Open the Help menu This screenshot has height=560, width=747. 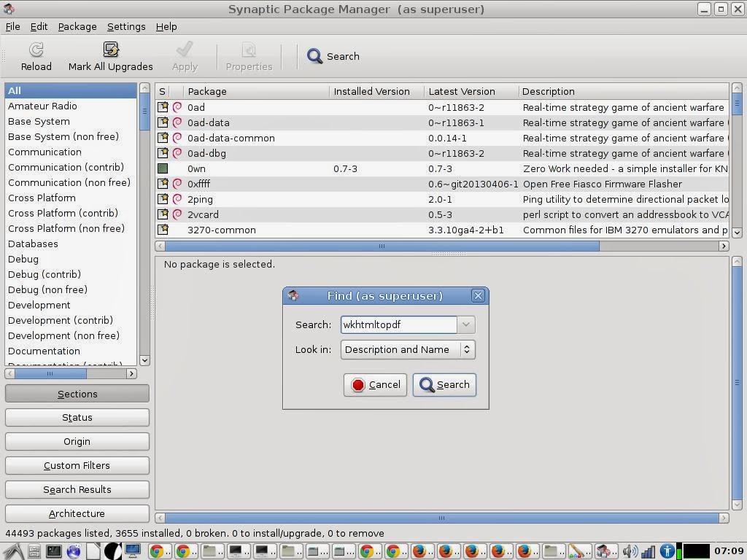pyautogui.click(x=166, y=27)
